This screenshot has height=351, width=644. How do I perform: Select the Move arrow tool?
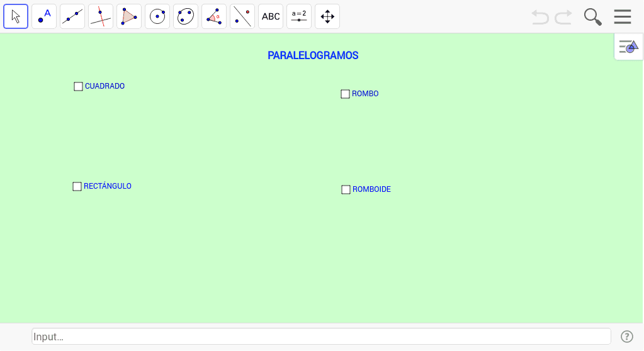(16, 16)
